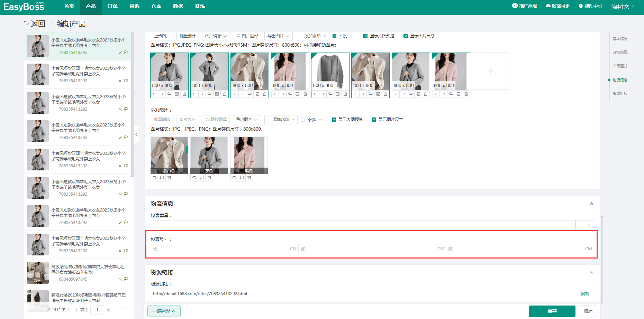Move the second product image right

coord(202,94)
